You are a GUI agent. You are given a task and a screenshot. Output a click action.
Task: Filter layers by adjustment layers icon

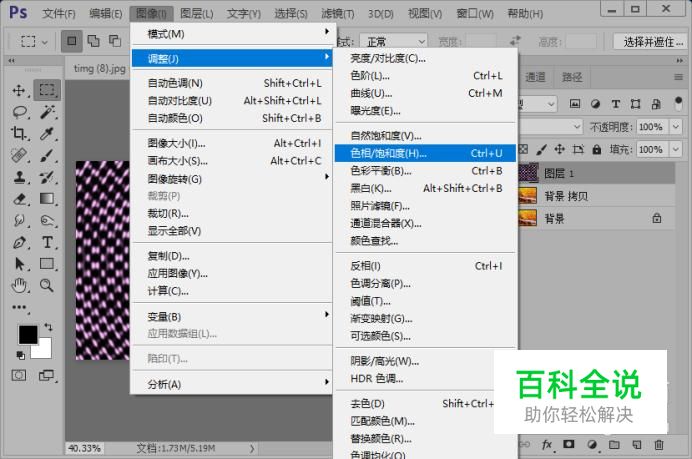pyautogui.click(x=595, y=104)
